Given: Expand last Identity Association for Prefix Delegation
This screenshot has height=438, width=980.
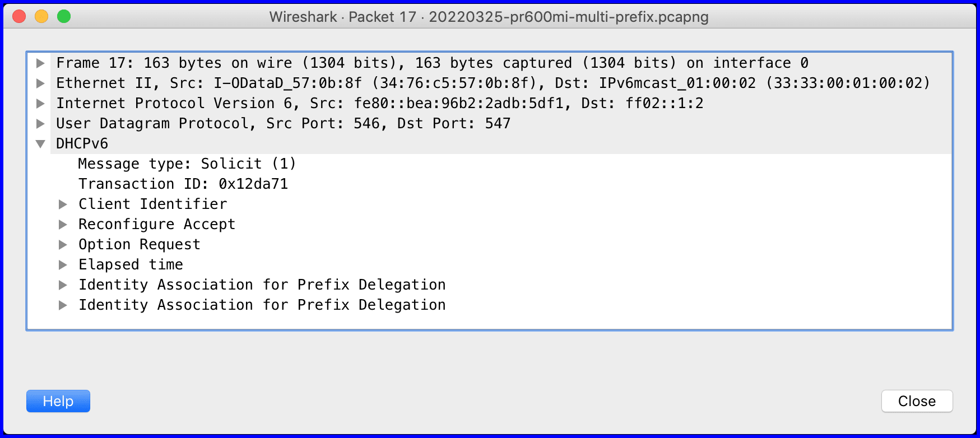Looking at the screenshot, I should (63, 305).
